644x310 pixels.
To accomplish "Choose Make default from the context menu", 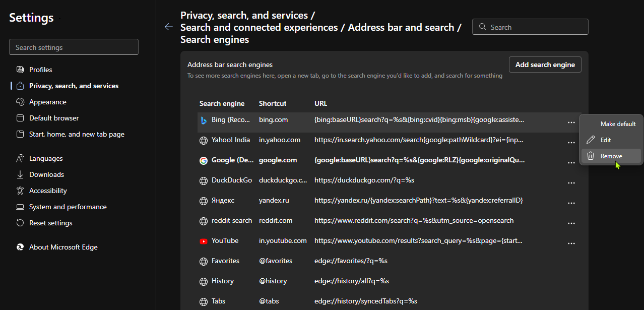I will coord(618,124).
